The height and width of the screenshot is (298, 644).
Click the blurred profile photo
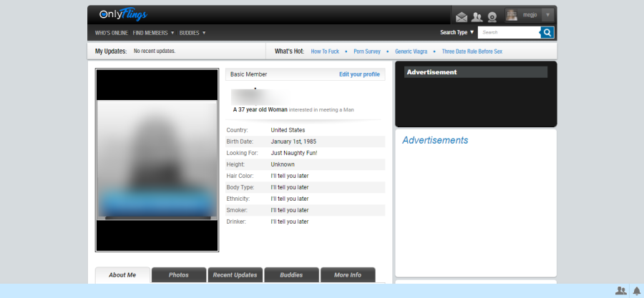click(157, 160)
